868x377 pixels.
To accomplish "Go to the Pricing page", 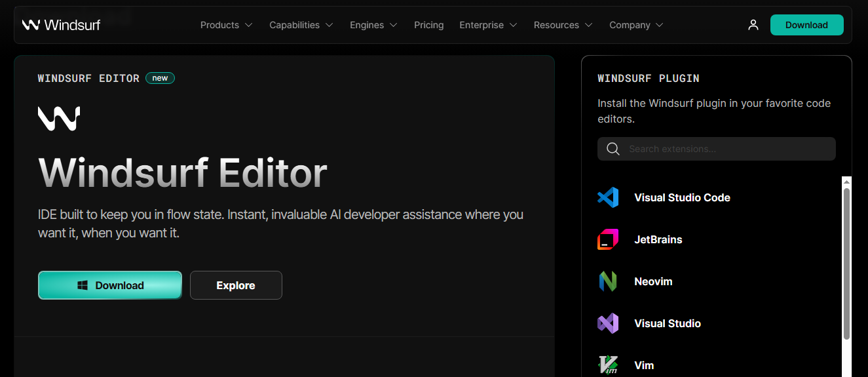I will 428,25.
